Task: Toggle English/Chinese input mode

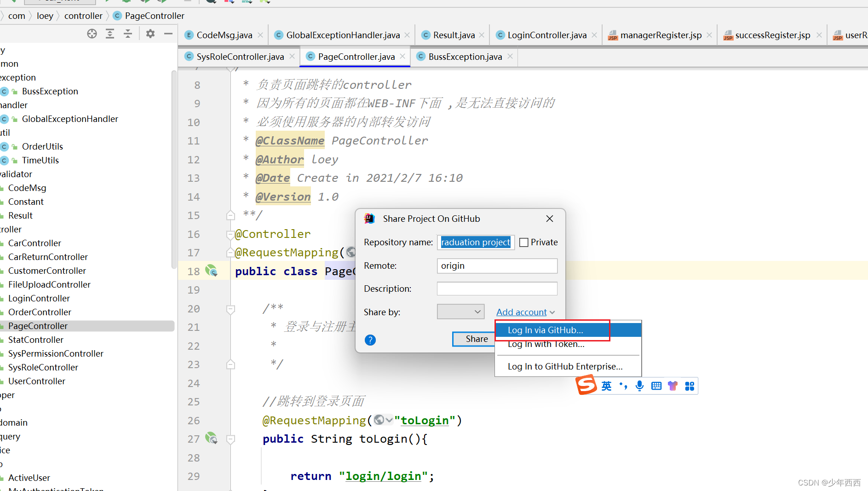Action: 607,386
